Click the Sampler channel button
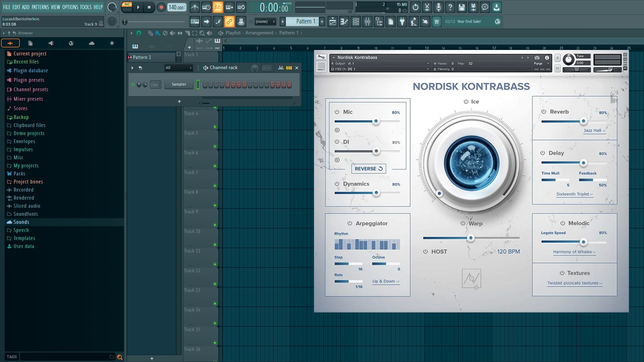644x362 pixels. (179, 84)
